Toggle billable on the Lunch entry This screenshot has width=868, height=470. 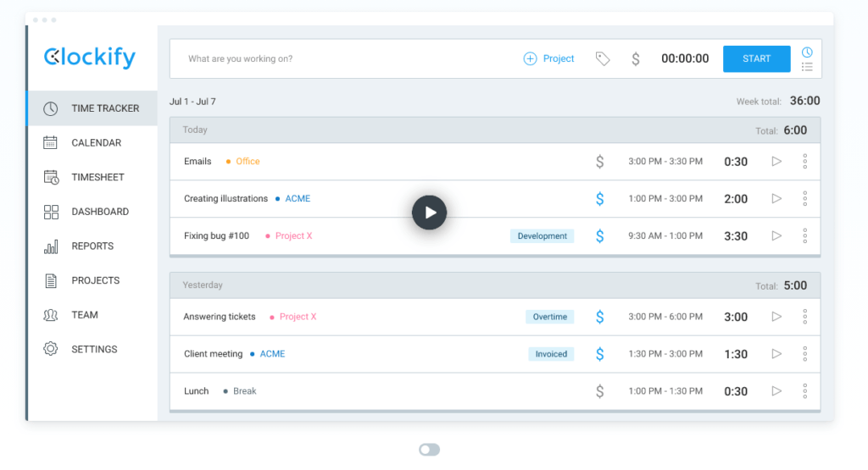[599, 391]
